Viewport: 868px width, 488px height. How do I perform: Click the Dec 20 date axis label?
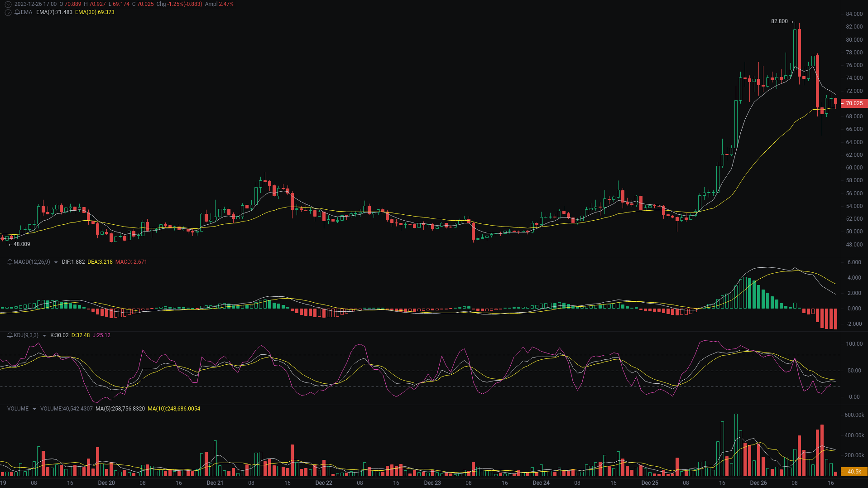(106, 483)
